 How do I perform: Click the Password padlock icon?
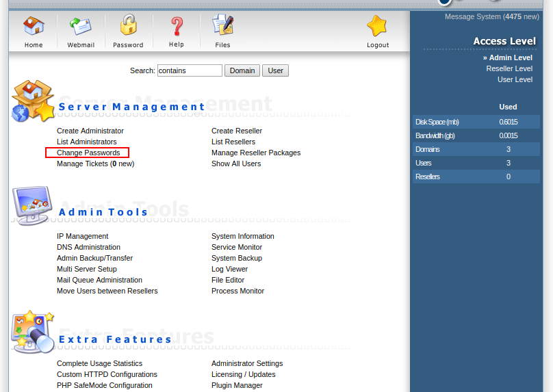point(129,25)
